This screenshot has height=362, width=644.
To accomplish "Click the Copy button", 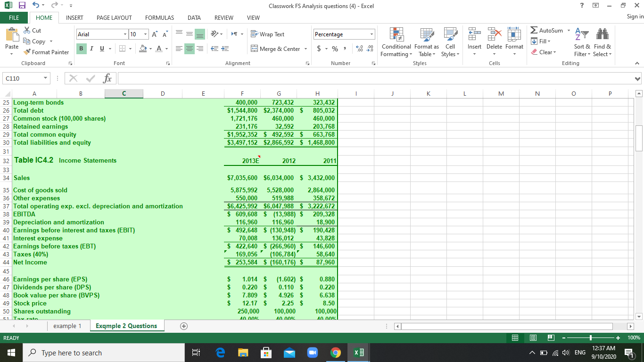I will click(34, 41).
